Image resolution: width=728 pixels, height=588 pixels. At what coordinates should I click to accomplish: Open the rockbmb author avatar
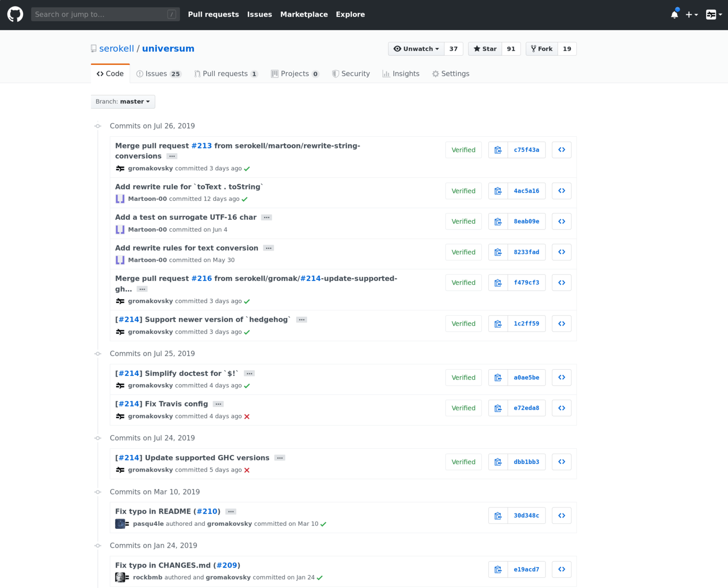coord(120,577)
